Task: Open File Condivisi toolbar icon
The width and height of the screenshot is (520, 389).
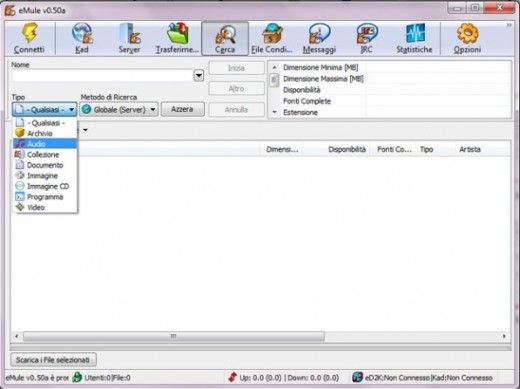Action: coord(272,33)
